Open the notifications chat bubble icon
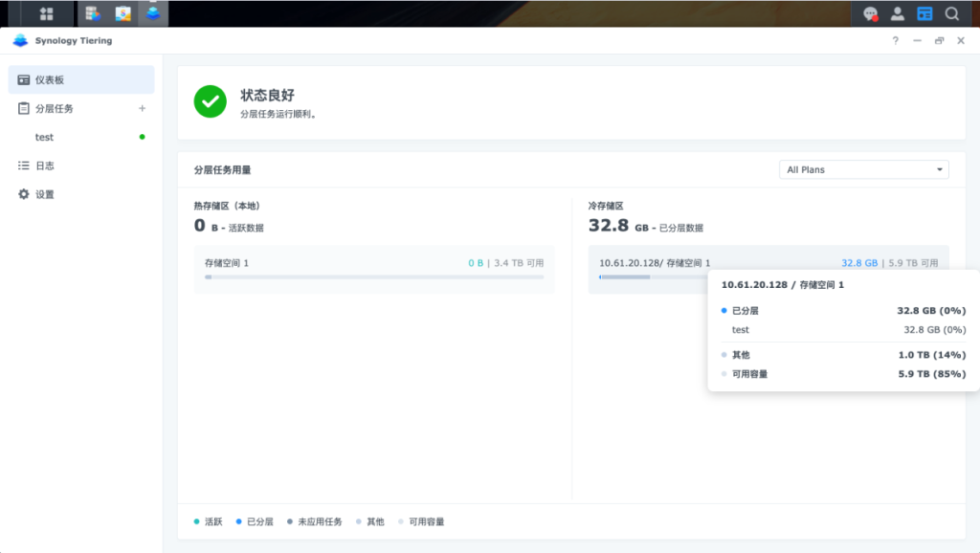The width and height of the screenshot is (980, 553). coord(871,14)
